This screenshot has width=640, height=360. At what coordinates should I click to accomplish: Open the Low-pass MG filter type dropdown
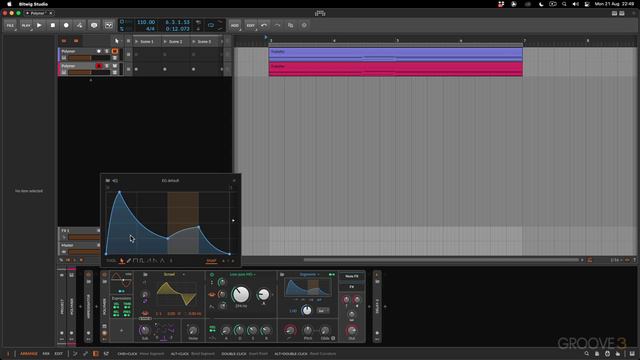[242, 275]
